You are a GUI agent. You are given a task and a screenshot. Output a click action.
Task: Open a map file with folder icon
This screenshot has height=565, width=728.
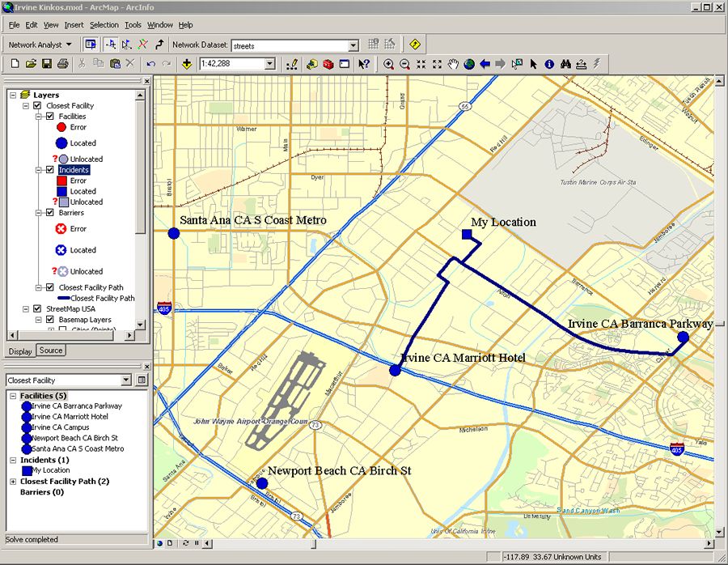31,64
